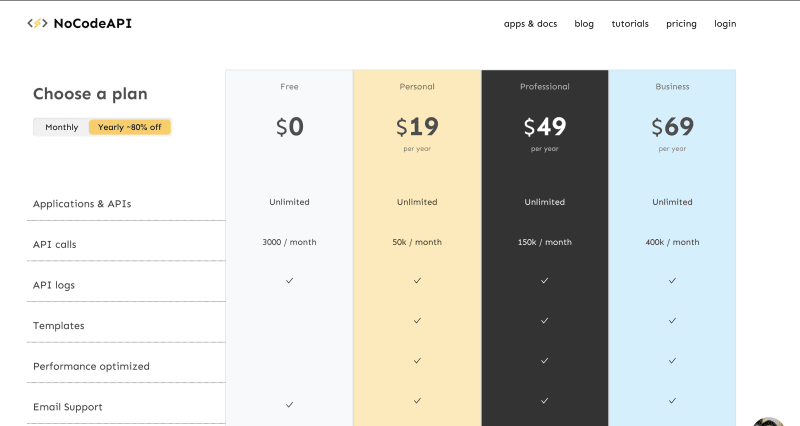Viewport: 800px width, 426px height.
Task: Click the API calls row label
Action: [x=55, y=244]
